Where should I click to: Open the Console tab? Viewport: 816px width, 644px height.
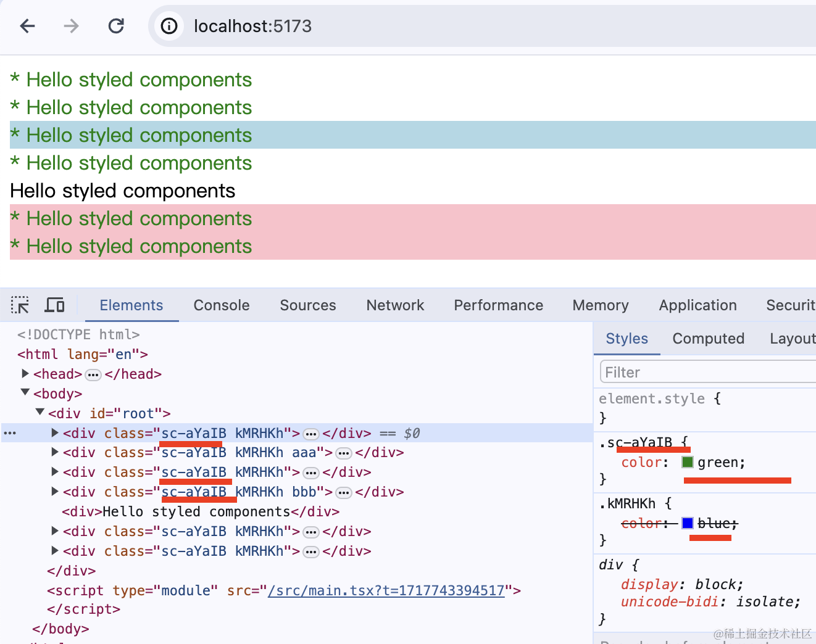(222, 305)
